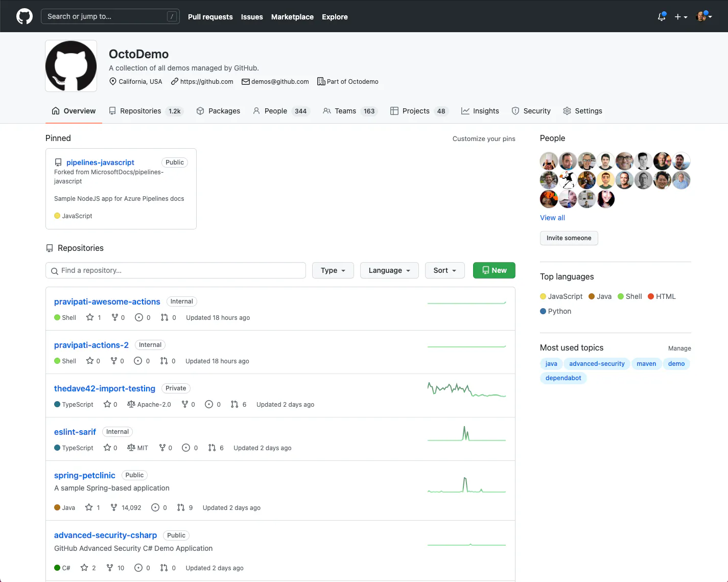The width and height of the screenshot is (728, 582).
Task: Open the Type filter dropdown
Action: [x=333, y=270]
